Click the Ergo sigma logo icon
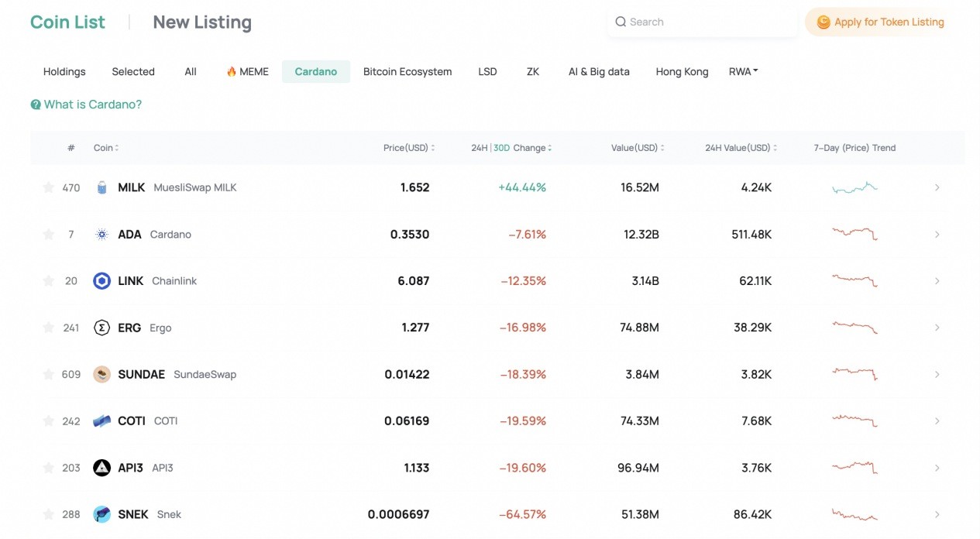 [x=101, y=328]
